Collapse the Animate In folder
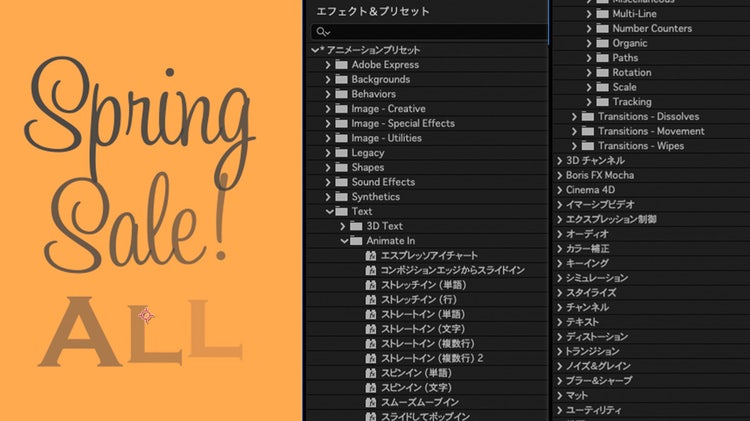The image size is (750, 421). 344,241
